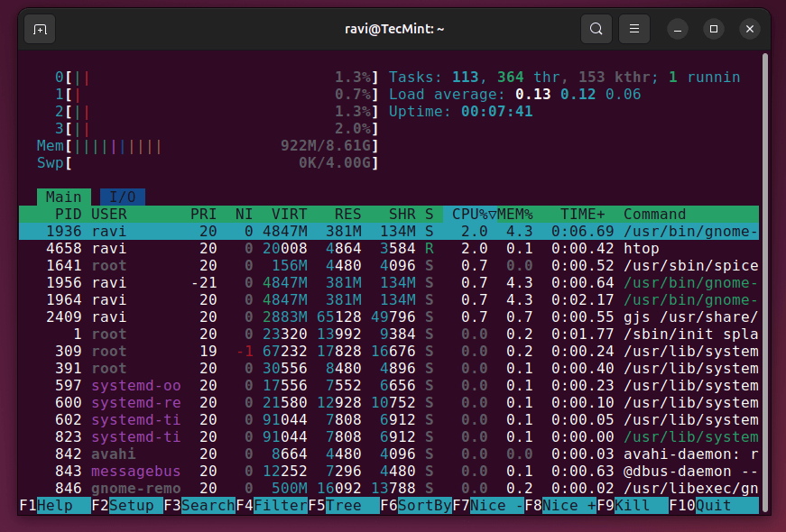Select the spice process row PID 1641
The image size is (786, 532).
click(x=389, y=265)
